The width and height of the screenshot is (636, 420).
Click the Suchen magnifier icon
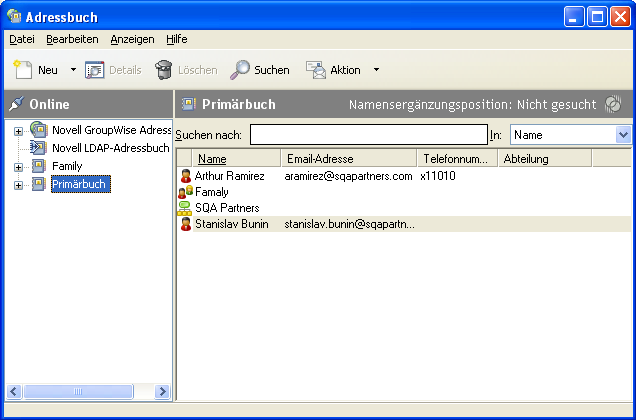click(240, 70)
